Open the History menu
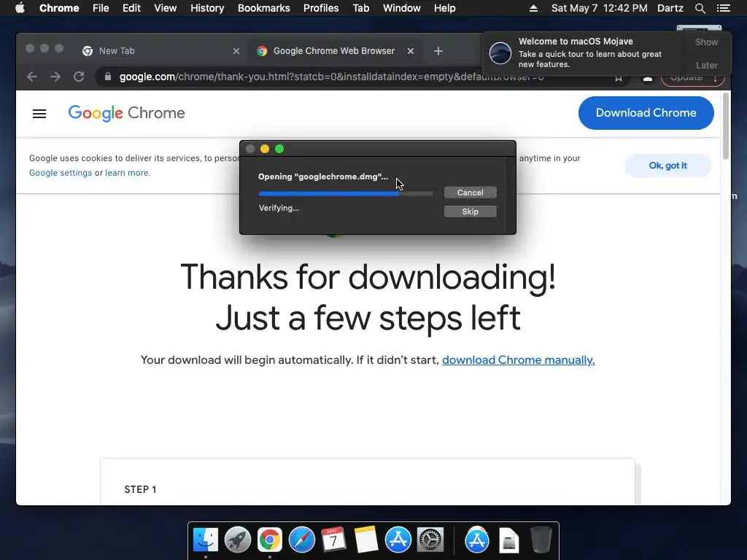 coord(207,8)
